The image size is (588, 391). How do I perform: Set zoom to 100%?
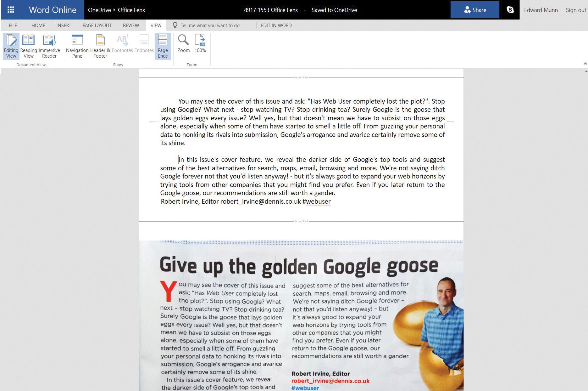(200, 43)
